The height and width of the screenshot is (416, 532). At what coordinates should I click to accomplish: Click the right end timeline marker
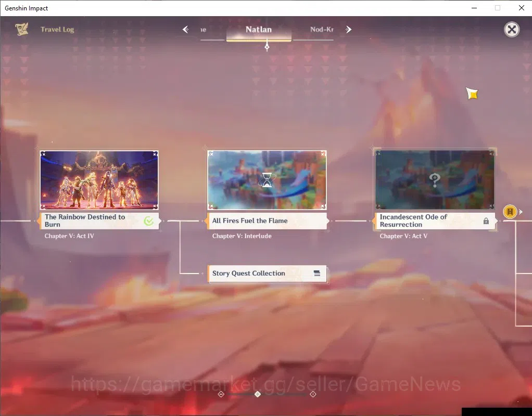313,394
